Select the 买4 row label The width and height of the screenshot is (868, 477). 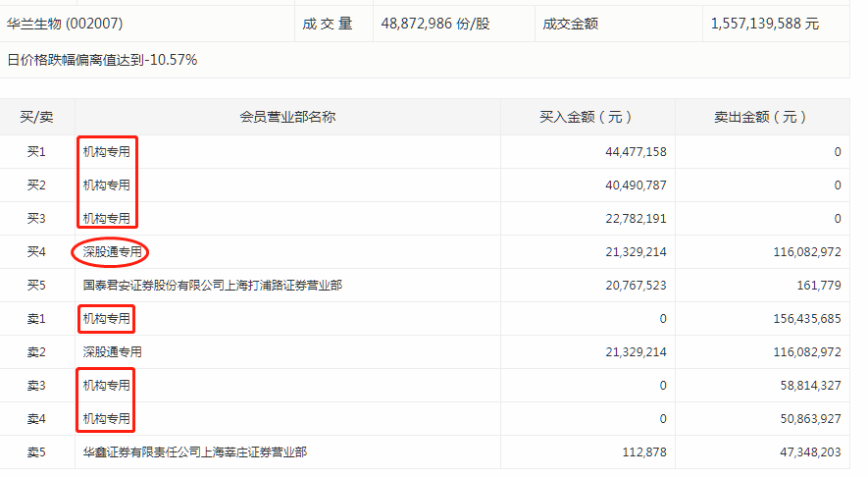point(36,252)
